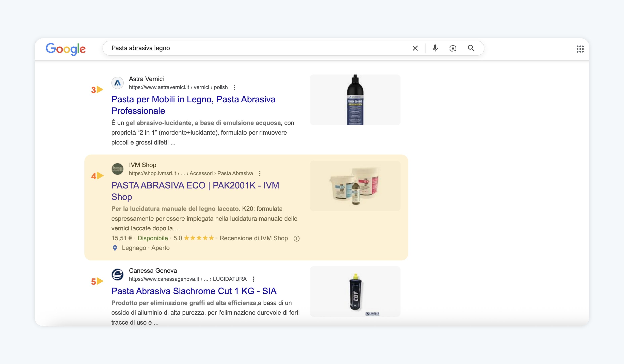Open three-dot menu for IVM Shop result
The width and height of the screenshot is (624, 364).
[259, 173]
